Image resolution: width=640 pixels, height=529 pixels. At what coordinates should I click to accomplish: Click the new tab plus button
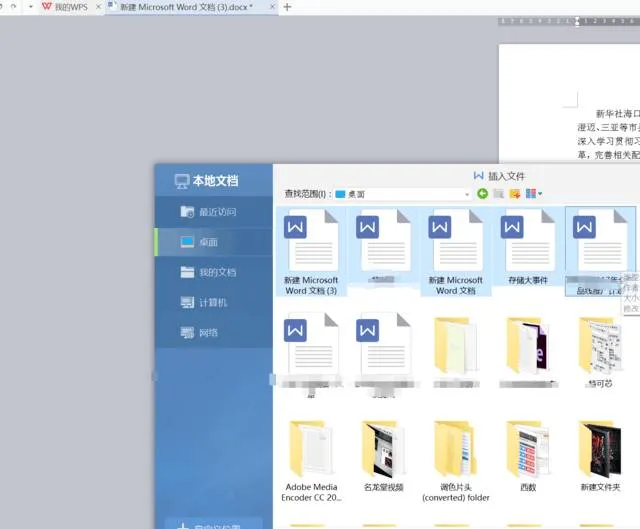287,7
